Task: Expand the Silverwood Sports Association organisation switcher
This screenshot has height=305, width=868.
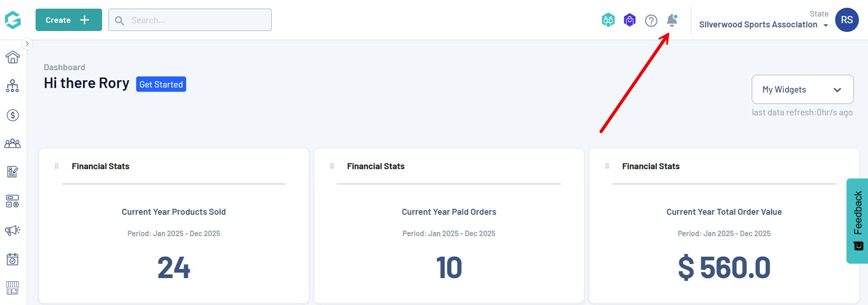Action: point(764,25)
